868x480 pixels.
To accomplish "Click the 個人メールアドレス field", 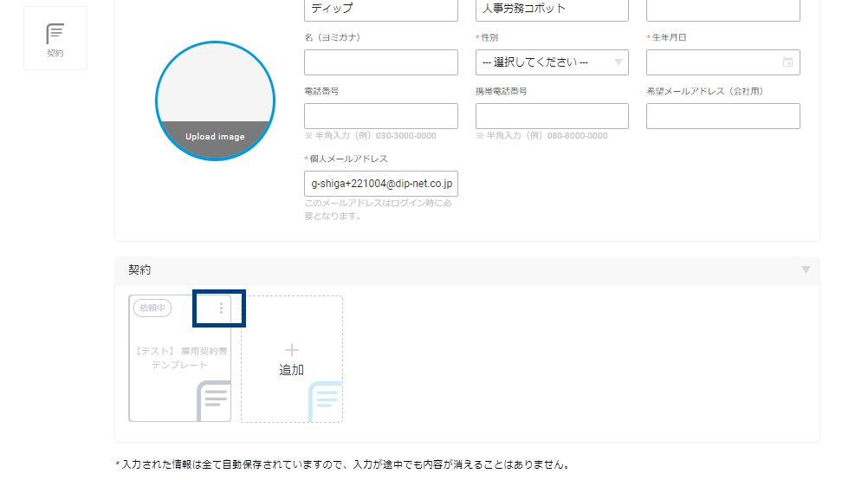I will (x=381, y=184).
